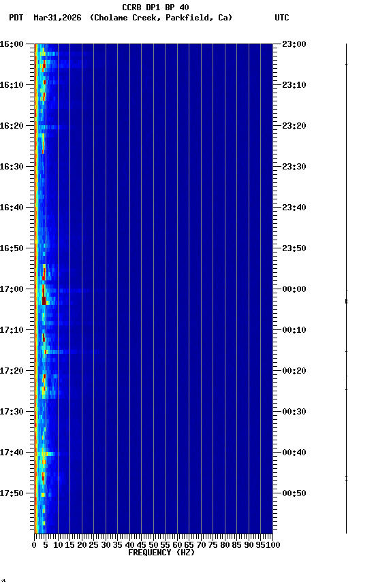Click the '23:10' UTC time label

click(294, 85)
